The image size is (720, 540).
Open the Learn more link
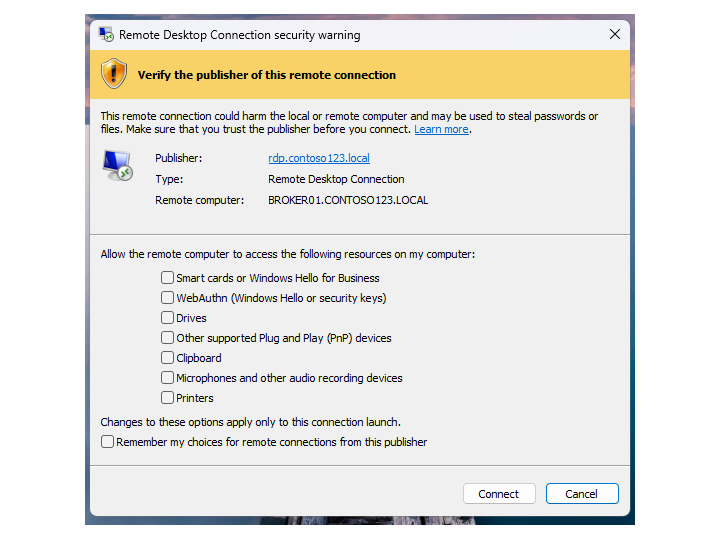pyautogui.click(x=441, y=130)
